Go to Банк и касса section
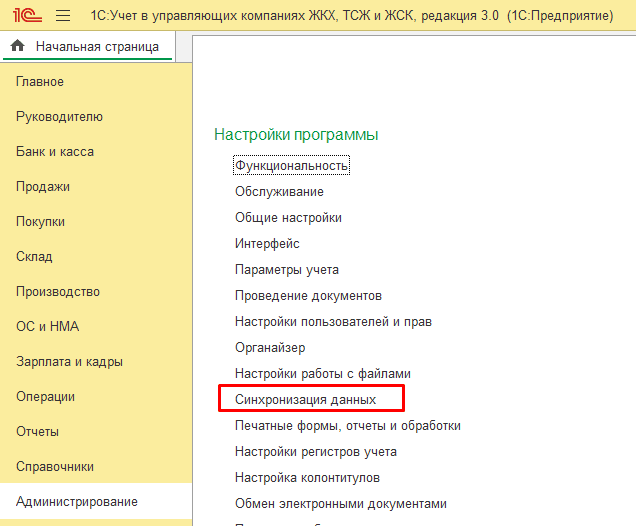The image size is (636, 526). point(55,152)
